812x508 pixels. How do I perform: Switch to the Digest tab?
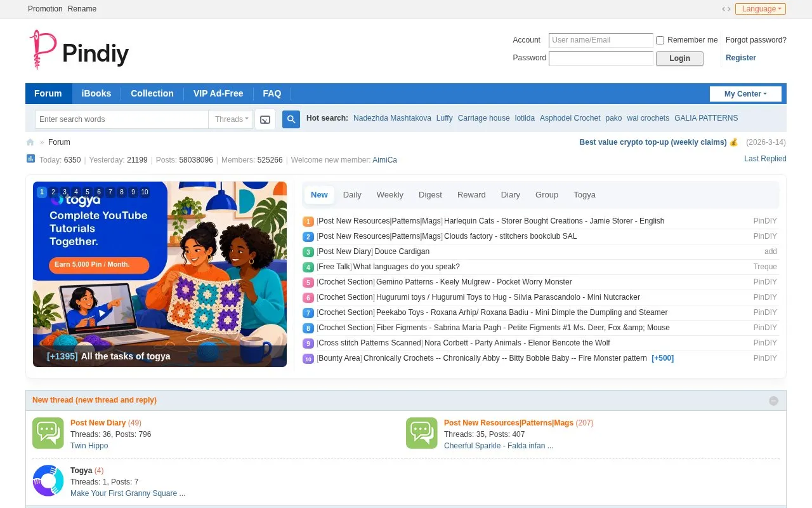[x=430, y=195]
